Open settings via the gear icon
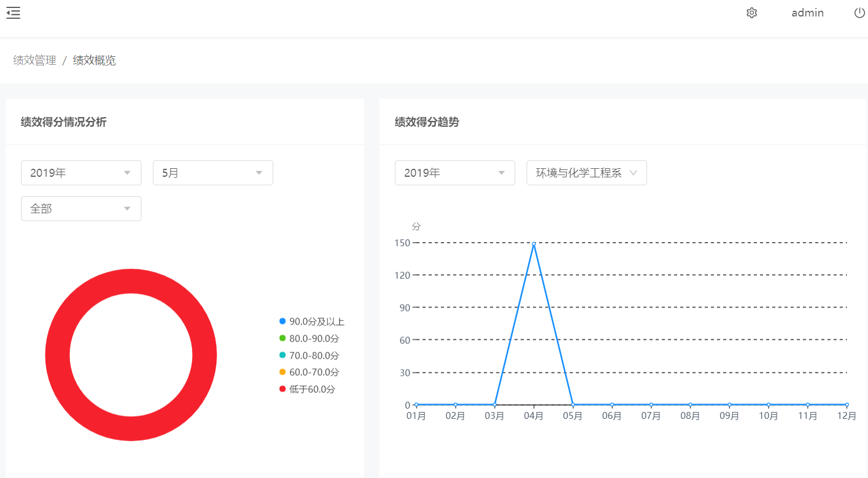The width and height of the screenshot is (868, 478). 752,13
